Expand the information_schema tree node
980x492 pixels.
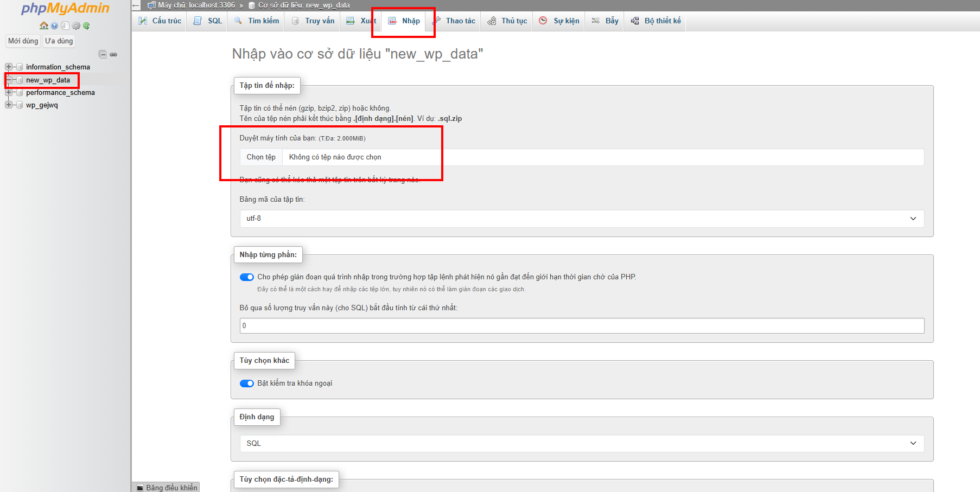point(9,67)
